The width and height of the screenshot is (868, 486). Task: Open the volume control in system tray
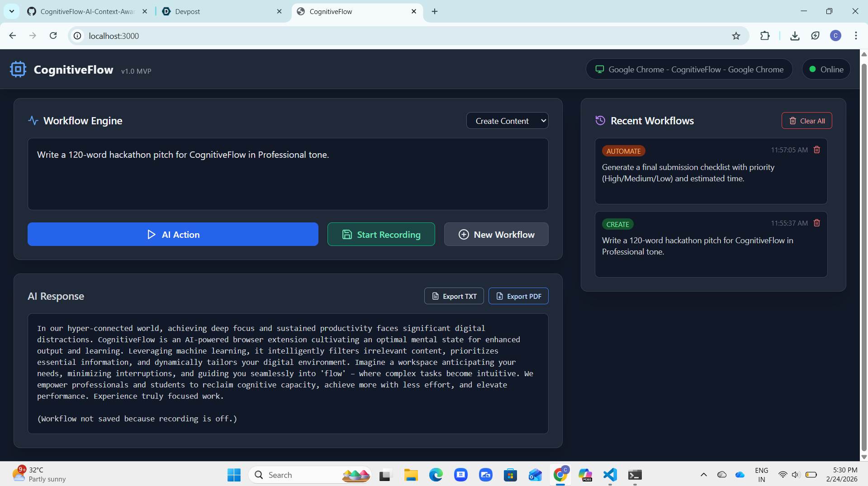pyautogui.click(x=796, y=475)
